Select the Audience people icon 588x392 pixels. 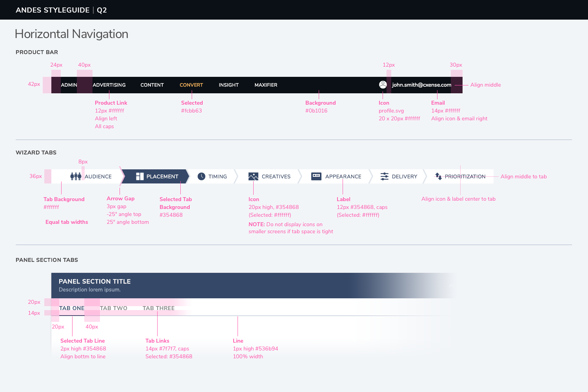(x=76, y=176)
